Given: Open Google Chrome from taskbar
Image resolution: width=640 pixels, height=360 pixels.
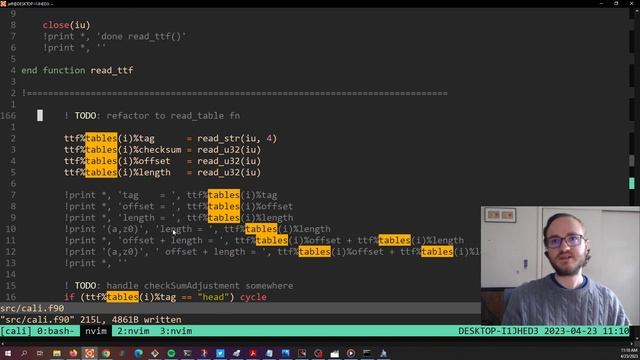Looking at the screenshot, I should pos(106,353).
